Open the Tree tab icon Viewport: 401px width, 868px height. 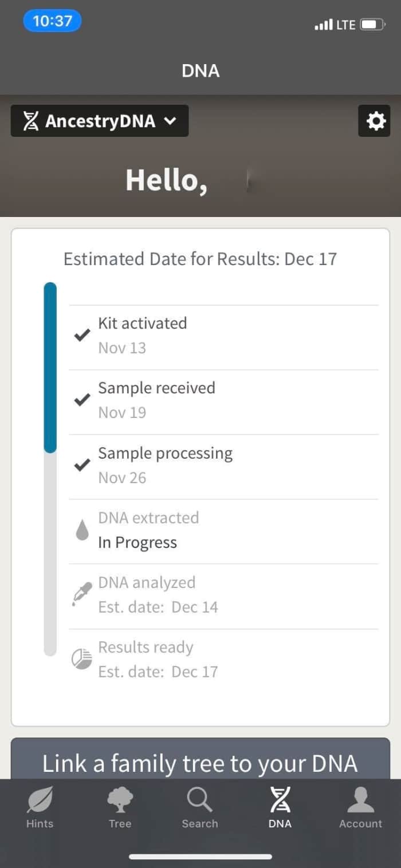(120, 800)
